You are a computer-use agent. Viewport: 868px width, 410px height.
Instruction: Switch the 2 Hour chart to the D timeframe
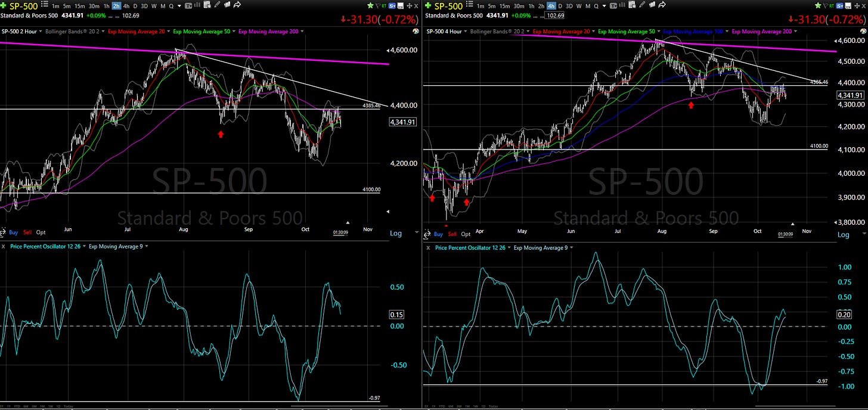click(135, 6)
